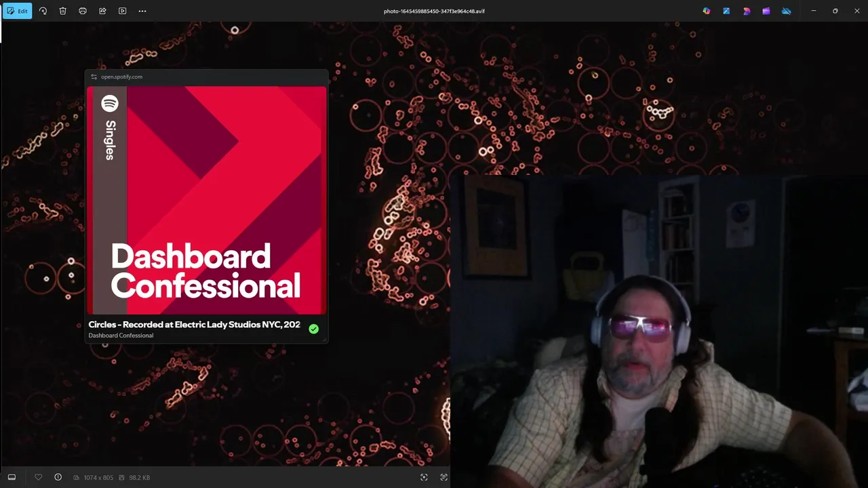Click the green checkmark saved icon
This screenshot has height=488, width=868.
(x=313, y=329)
